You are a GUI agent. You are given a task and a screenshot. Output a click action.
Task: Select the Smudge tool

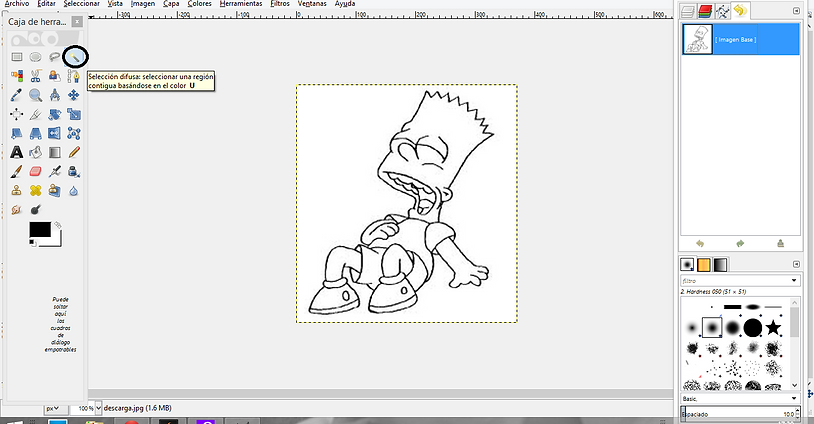coord(17,210)
